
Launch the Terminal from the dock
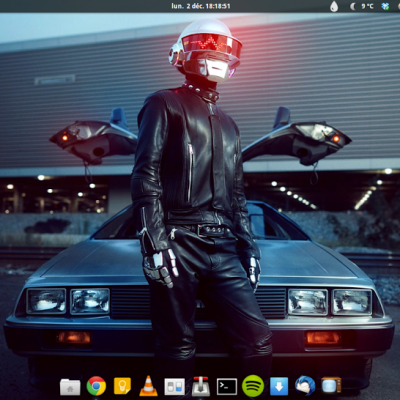(x=227, y=387)
